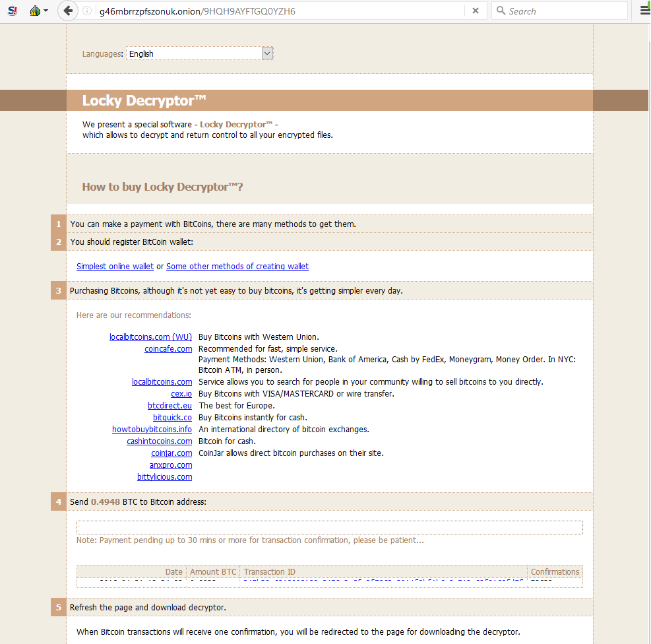Click the btcdirect.eu link
Screen dimensions: 651x644
click(x=170, y=405)
